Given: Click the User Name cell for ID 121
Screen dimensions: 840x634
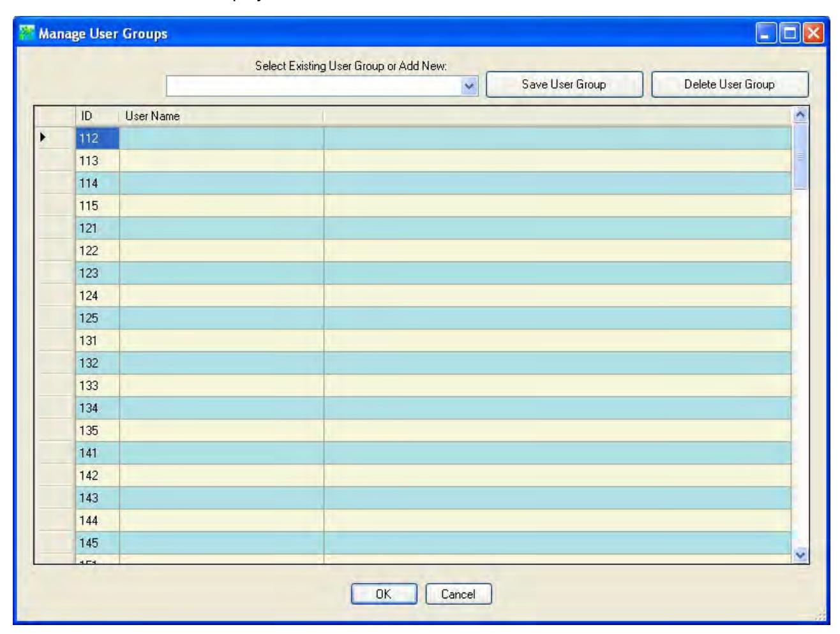Looking at the screenshot, I should [x=221, y=228].
